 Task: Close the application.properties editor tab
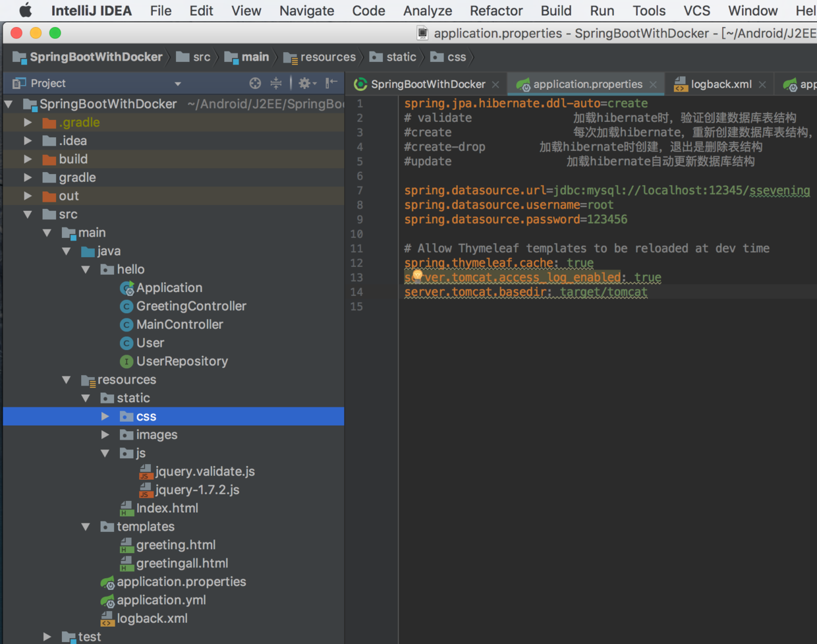(x=653, y=84)
